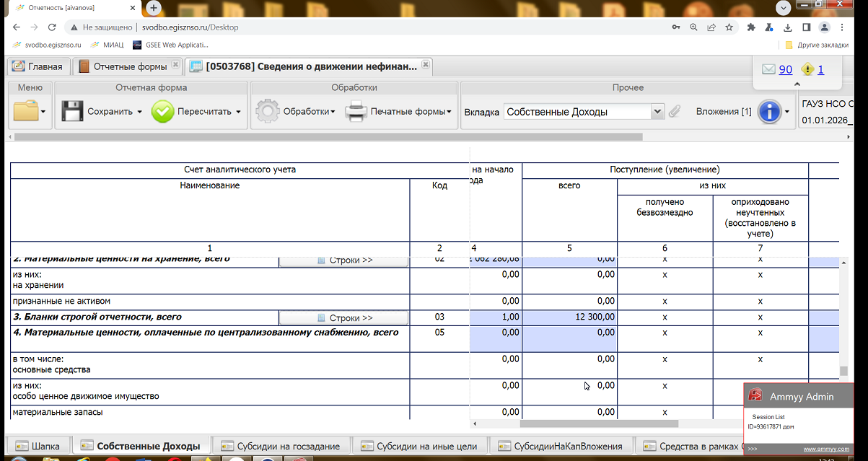
Task: Expand the dropdown next to info icon
Action: [787, 112]
